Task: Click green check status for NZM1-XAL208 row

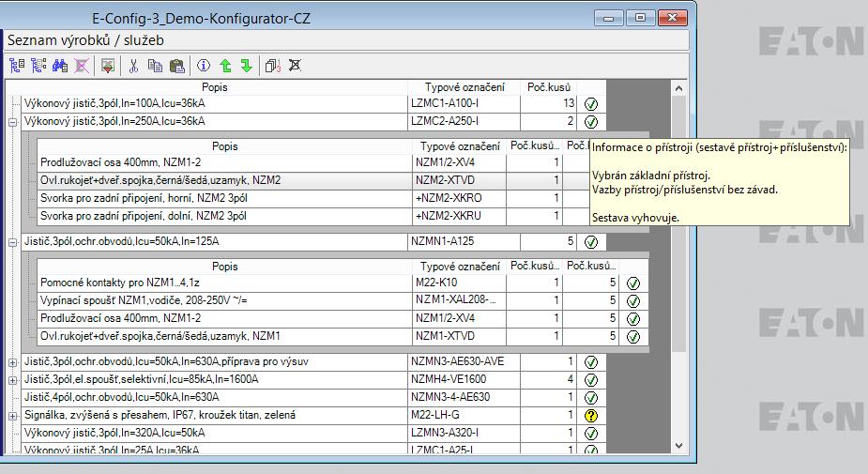Action: tap(632, 300)
